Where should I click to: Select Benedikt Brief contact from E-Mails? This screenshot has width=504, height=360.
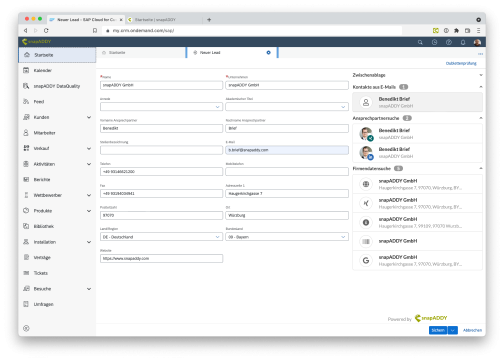pyautogui.click(x=417, y=102)
